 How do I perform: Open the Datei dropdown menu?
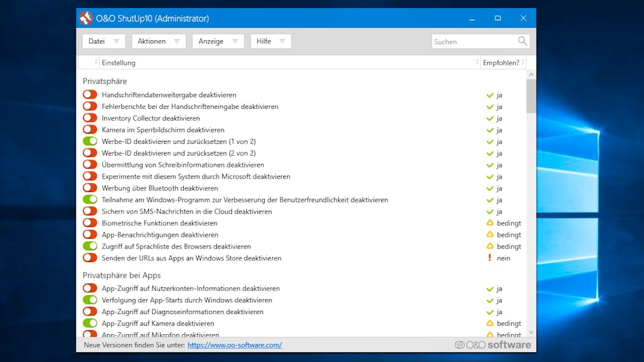(104, 41)
